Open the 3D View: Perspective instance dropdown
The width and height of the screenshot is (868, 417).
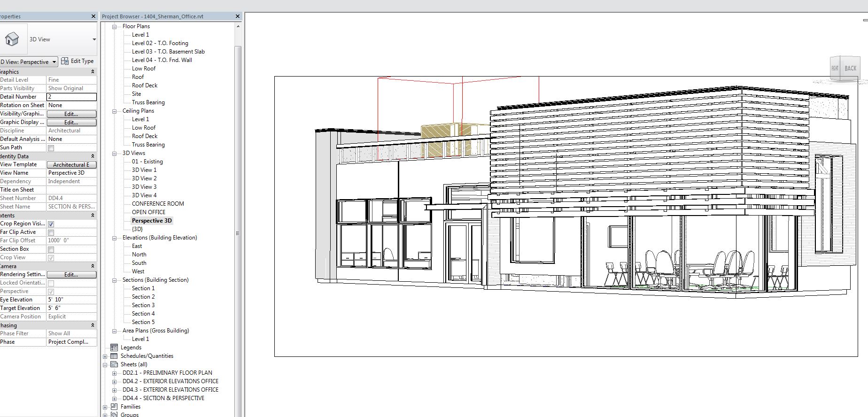(54, 62)
